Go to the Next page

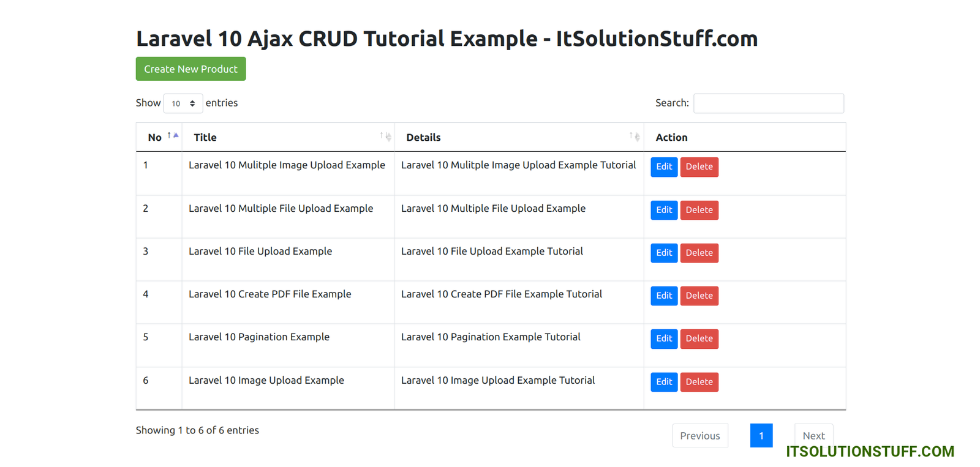point(813,435)
